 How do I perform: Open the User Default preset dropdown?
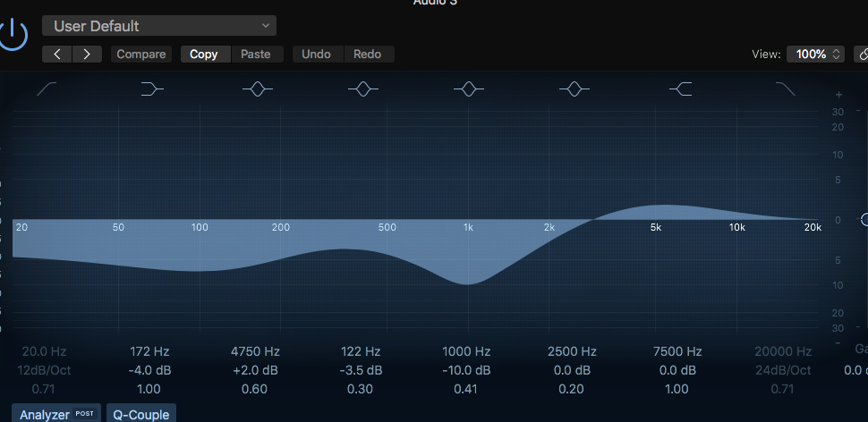[x=159, y=26]
